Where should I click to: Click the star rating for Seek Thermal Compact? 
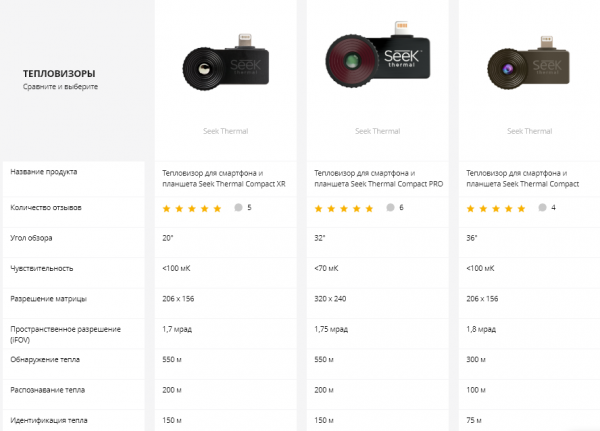pos(495,208)
